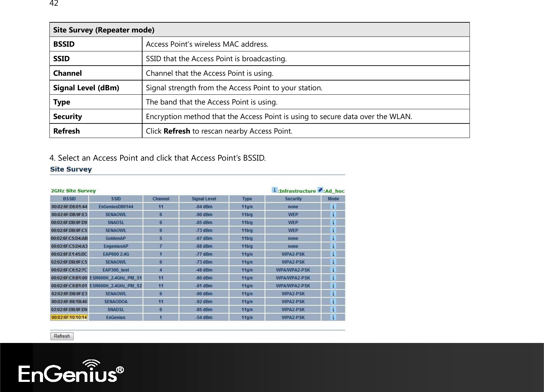Viewport: 544px width, 392px height.
Task: Click the EnGenius logo in footer
Action: [x=71, y=371]
